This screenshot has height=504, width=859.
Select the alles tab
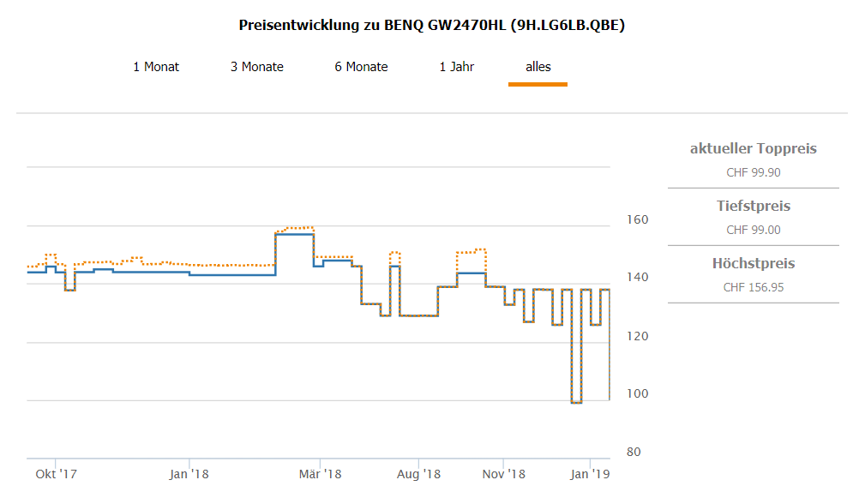click(x=538, y=67)
